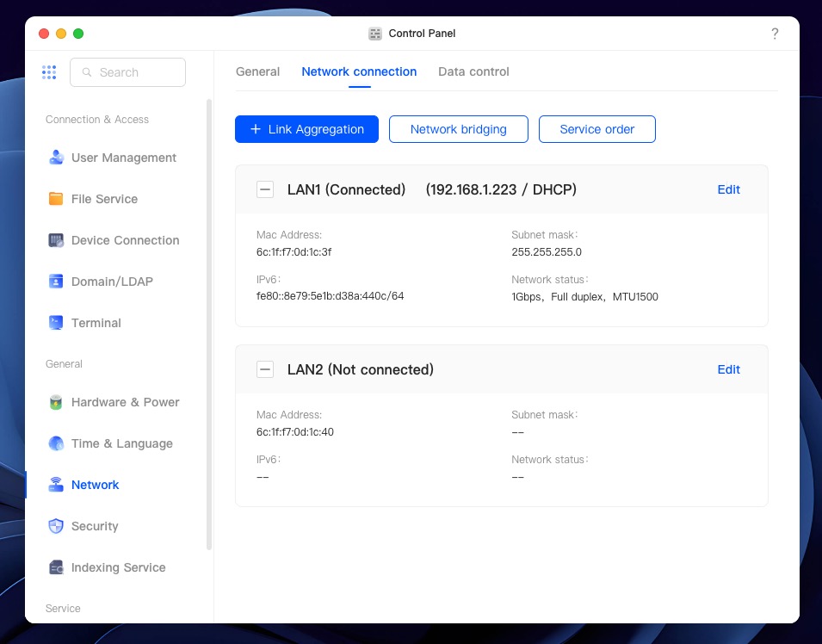Click the sidebar vertical scrollbar
822x644 pixels.
pos(209,324)
